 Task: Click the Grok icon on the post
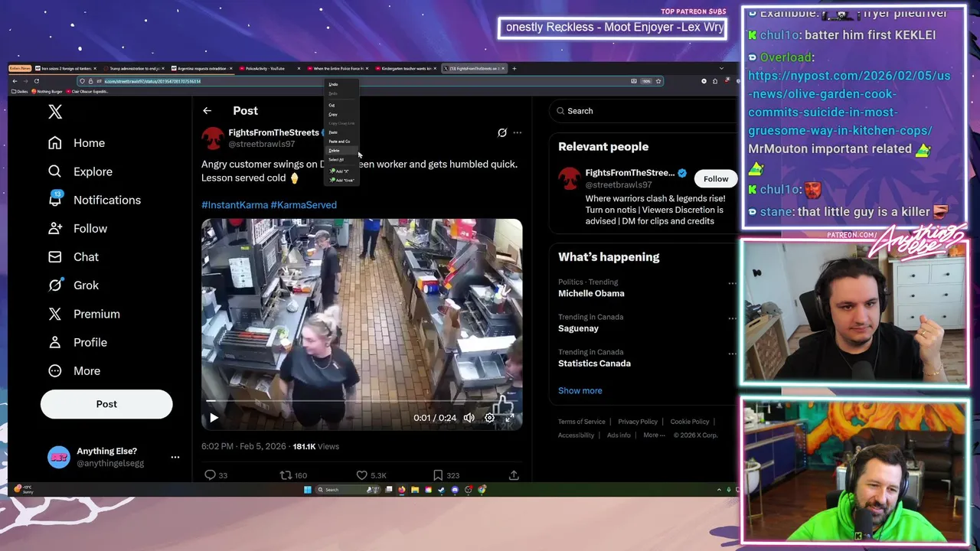[x=502, y=132]
